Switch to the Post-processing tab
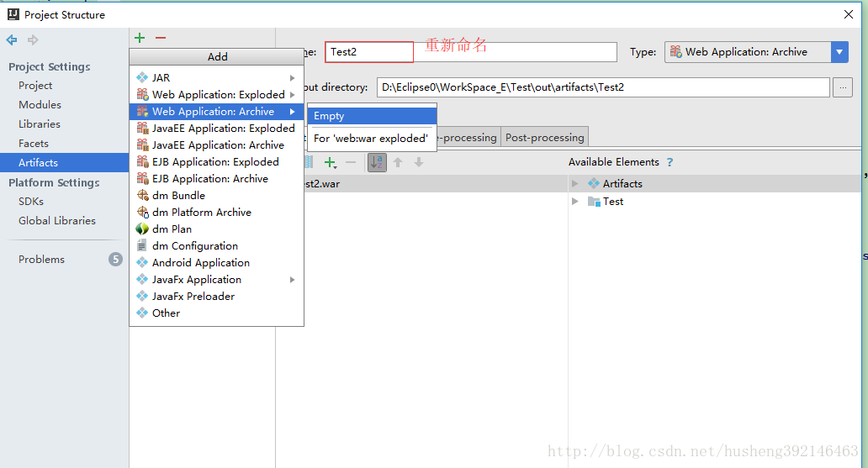Image resolution: width=868 pixels, height=468 pixels. (545, 137)
